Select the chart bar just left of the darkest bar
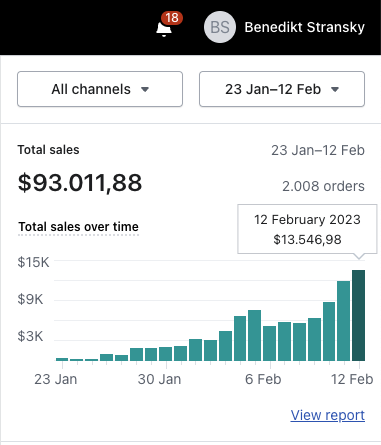The height and width of the screenshot is (445, 381). [343, 321]
